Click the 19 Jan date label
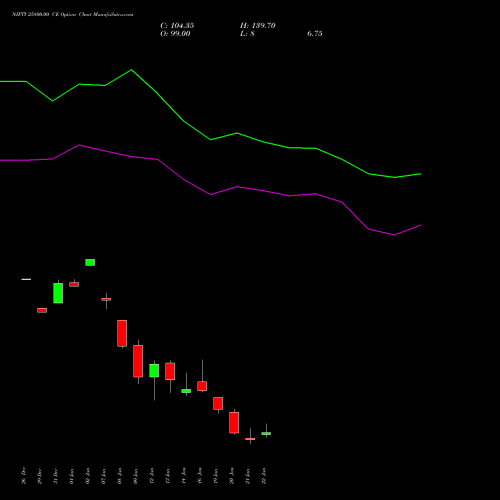Viewport: 500px width, 500px height. pos(216,476)
